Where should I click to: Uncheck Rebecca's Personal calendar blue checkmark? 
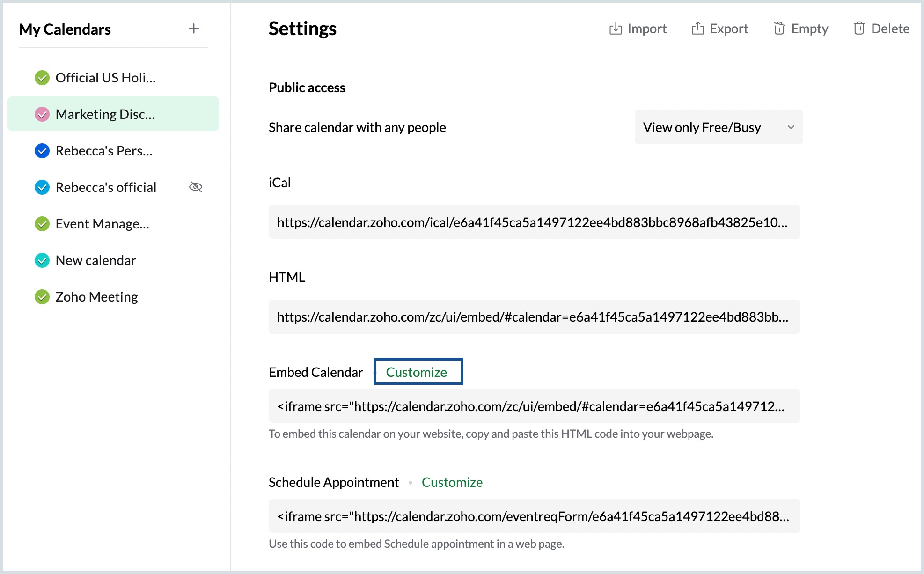point(42,151)
